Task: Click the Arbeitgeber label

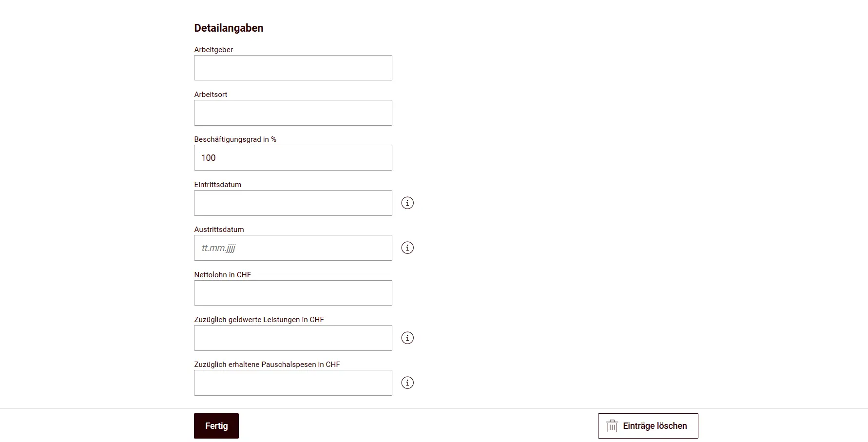Action: [213, 49]
